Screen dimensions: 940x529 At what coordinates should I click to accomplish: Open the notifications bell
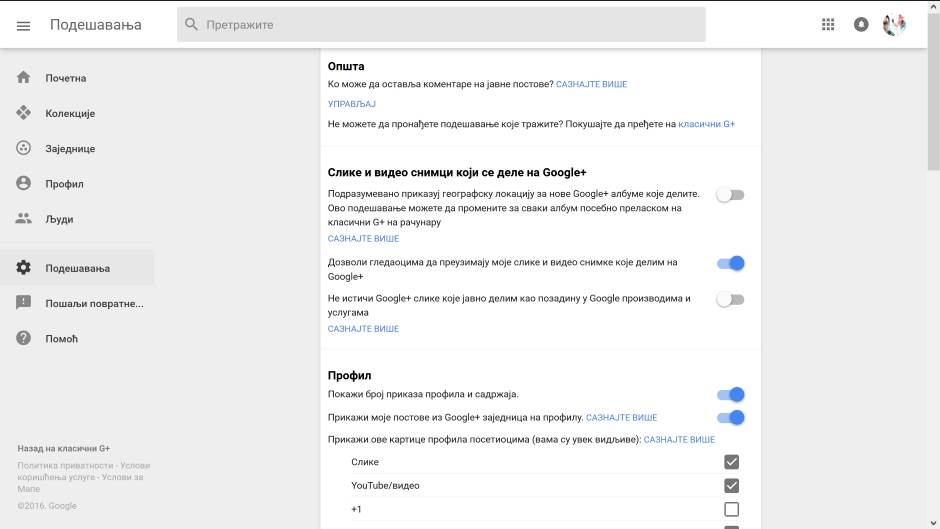pos(861,25)
